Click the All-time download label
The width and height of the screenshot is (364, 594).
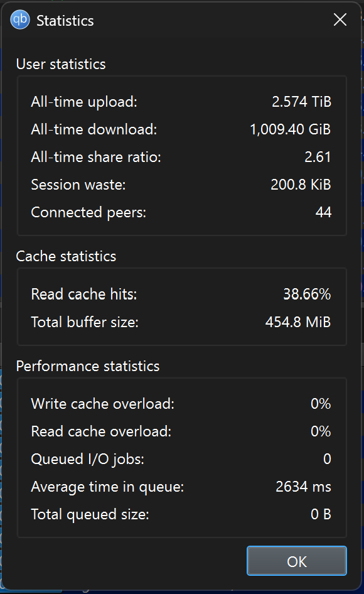tap(94, 129)
